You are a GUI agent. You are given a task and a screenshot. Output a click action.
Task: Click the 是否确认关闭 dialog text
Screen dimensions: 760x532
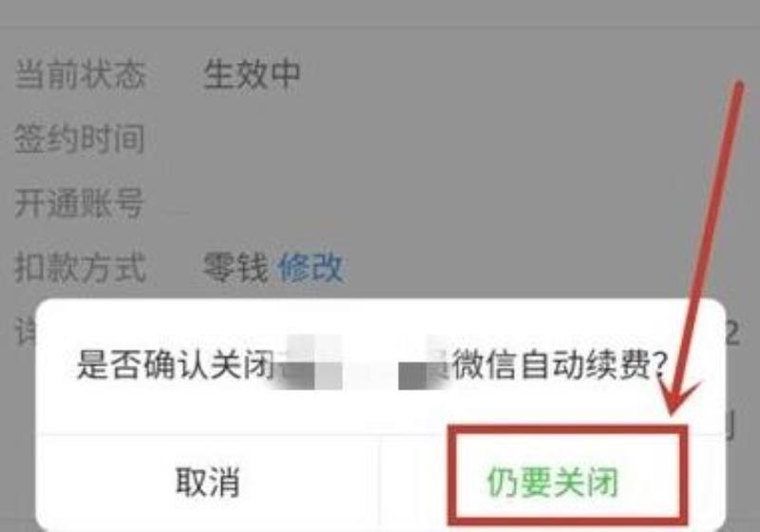(x=176, y=365)
